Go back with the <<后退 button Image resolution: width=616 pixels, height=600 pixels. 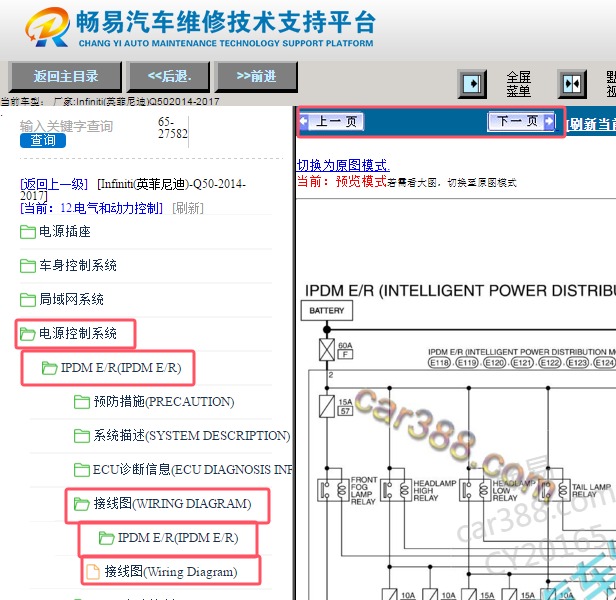(169, 76)
